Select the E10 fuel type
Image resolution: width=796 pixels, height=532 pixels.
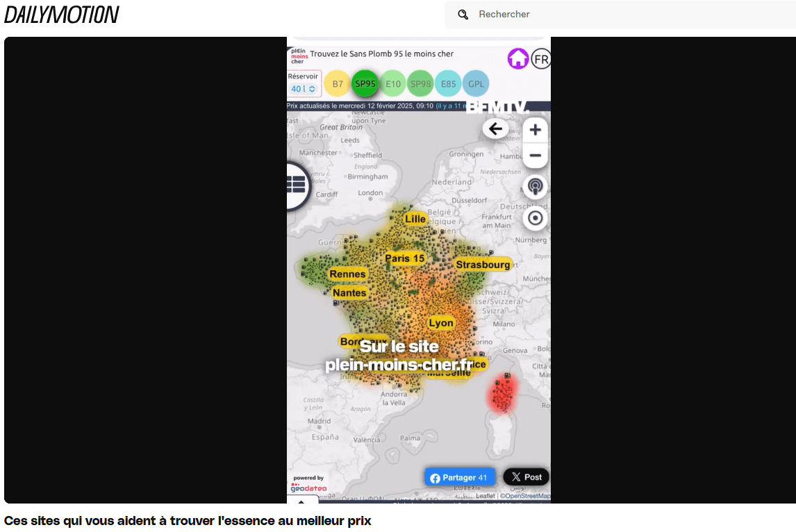[x=393, y=84]
